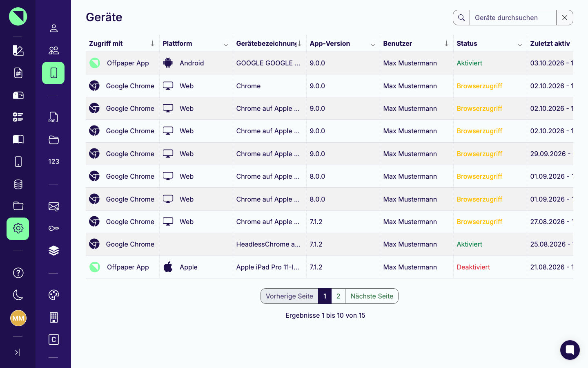
Task: Open single user icon in submenu
Action: pos(53,28)
